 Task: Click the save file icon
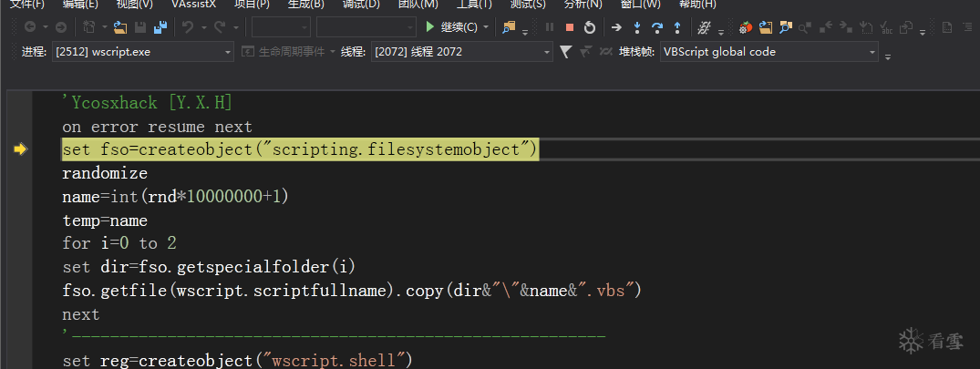tap(140, 26)
